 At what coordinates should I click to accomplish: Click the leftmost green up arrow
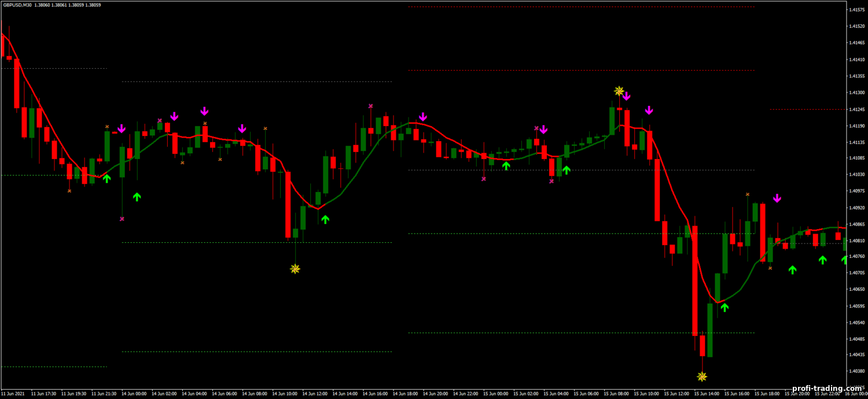click(x=106, y=179)
